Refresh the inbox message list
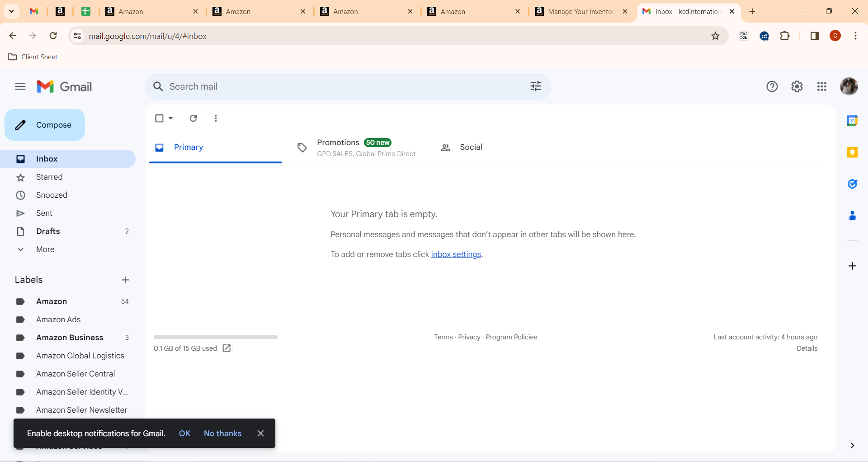 click(x=193, y=118)
